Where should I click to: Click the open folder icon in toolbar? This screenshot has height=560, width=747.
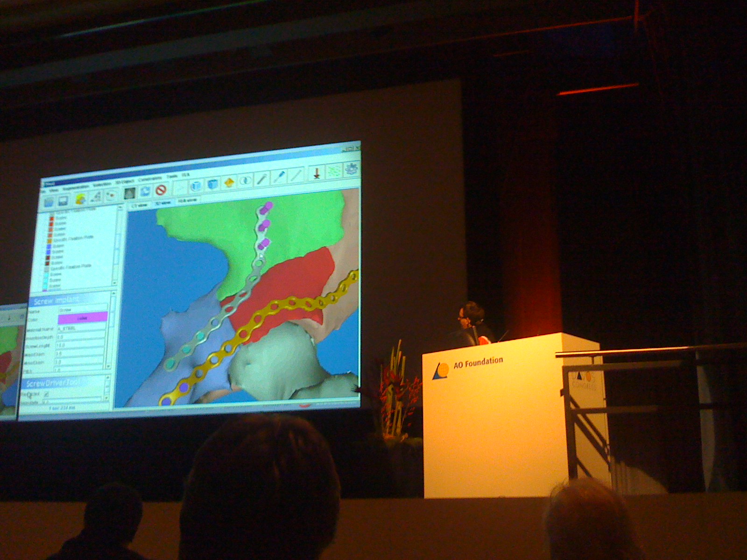(49, 202)
